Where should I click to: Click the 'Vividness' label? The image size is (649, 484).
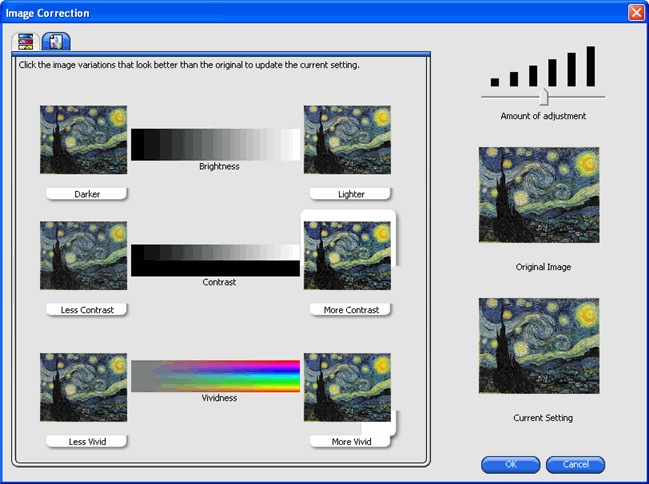click(219, 398)
